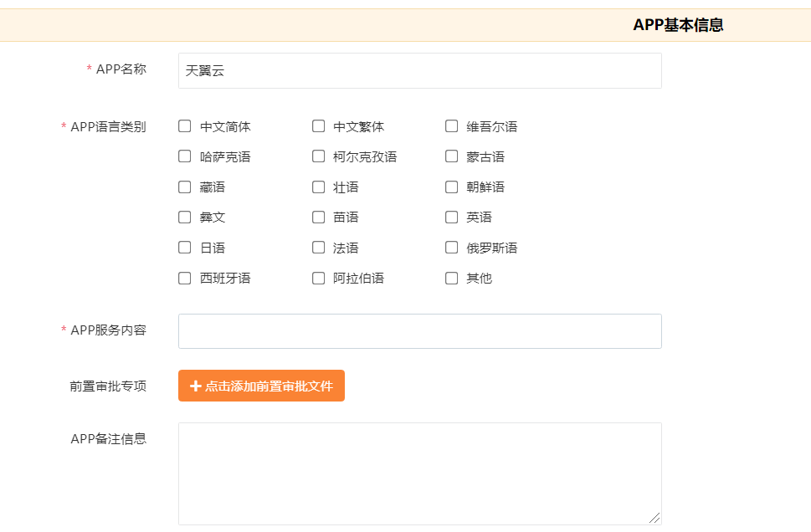This screenshot has height=532, width=811.
Task: Tick the 彝文 checkbox
Action: coord(185,217)
